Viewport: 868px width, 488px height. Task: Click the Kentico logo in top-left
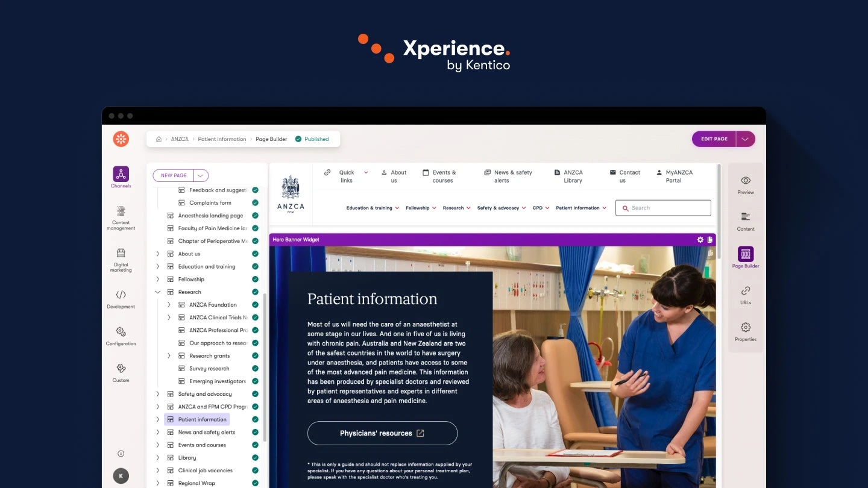point(121,139)
